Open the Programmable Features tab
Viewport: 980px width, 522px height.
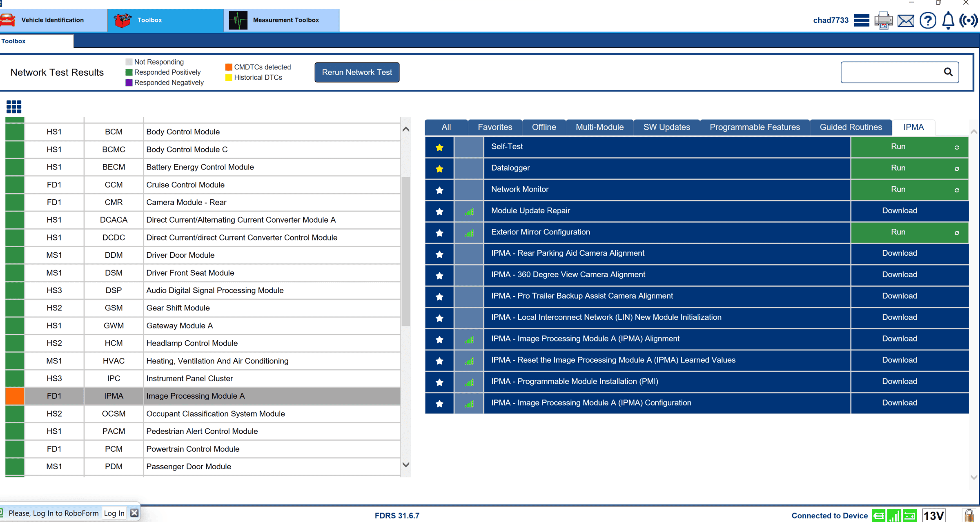pos(755,127)
